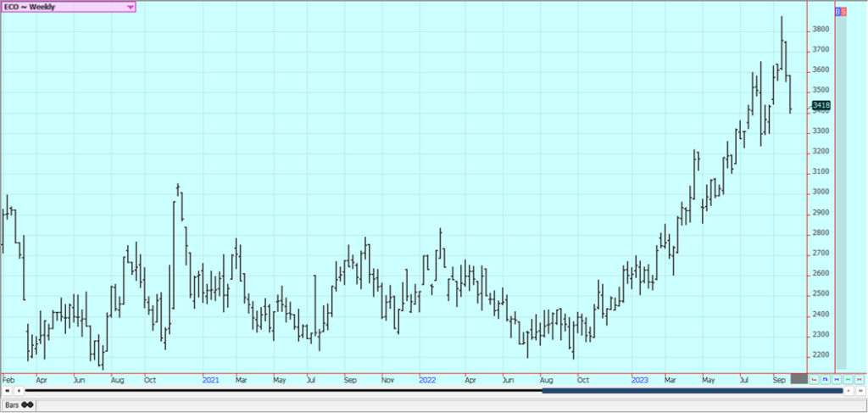Click the red bowtie icon

[x=860, y=379]
